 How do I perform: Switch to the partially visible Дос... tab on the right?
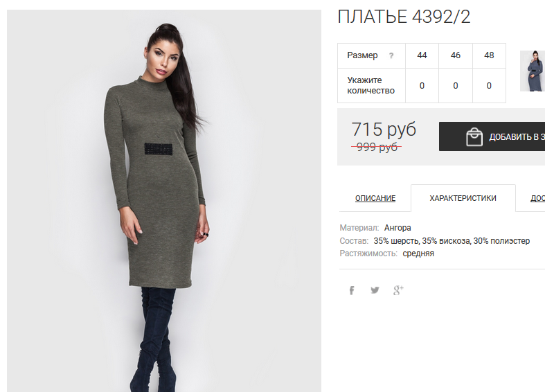(x=537, y=198)
